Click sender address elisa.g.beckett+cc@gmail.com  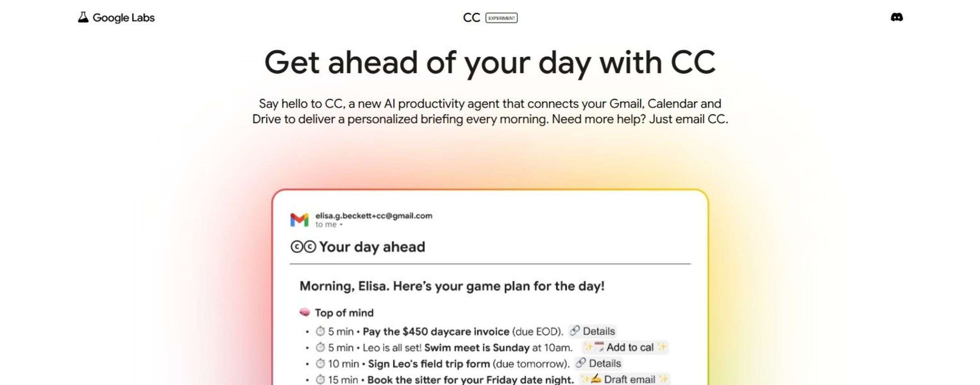373,216
